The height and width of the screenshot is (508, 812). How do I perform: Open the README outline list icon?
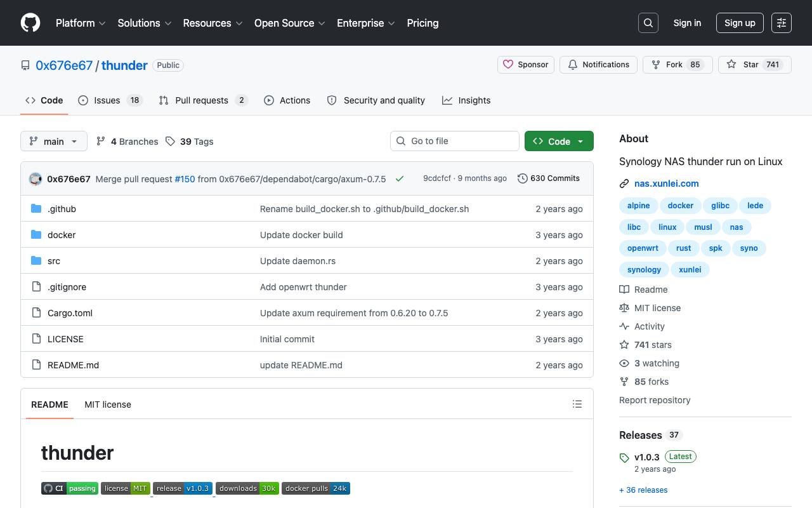coord(577,404)
